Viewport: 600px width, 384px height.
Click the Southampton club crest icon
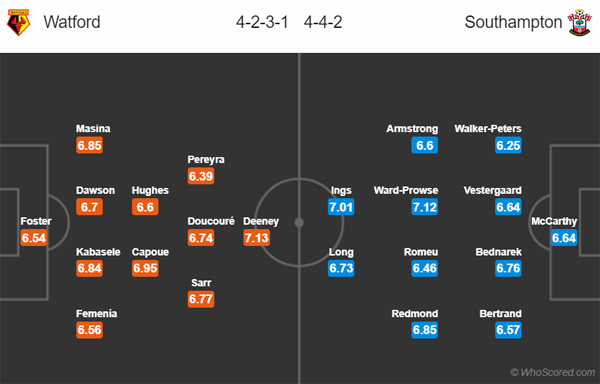point(580,23)
